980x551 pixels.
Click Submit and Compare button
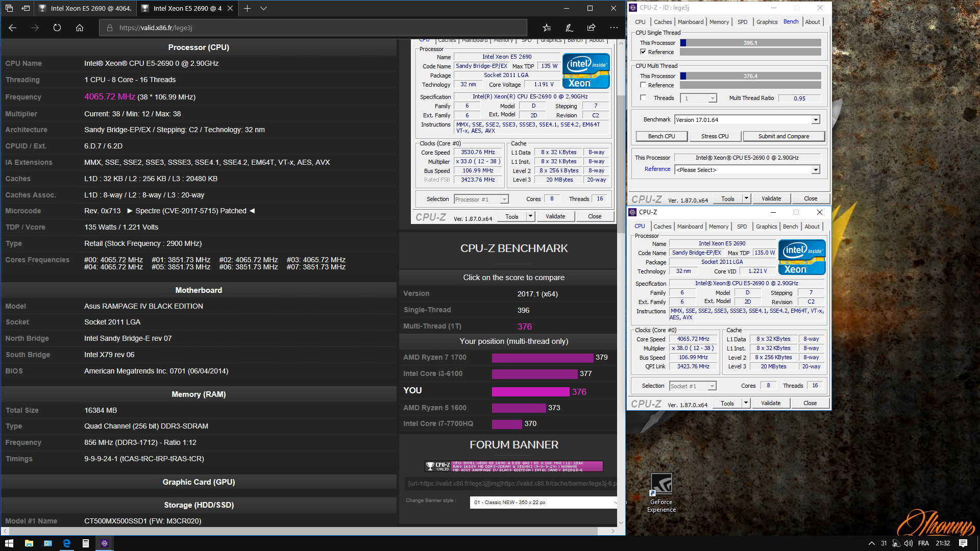point(783,136)
